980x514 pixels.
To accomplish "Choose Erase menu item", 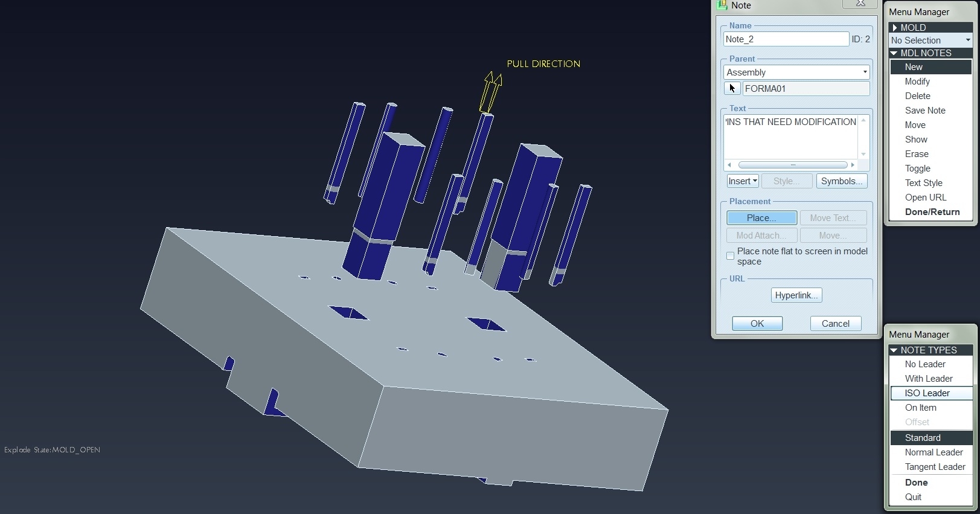I will (917, 154).
